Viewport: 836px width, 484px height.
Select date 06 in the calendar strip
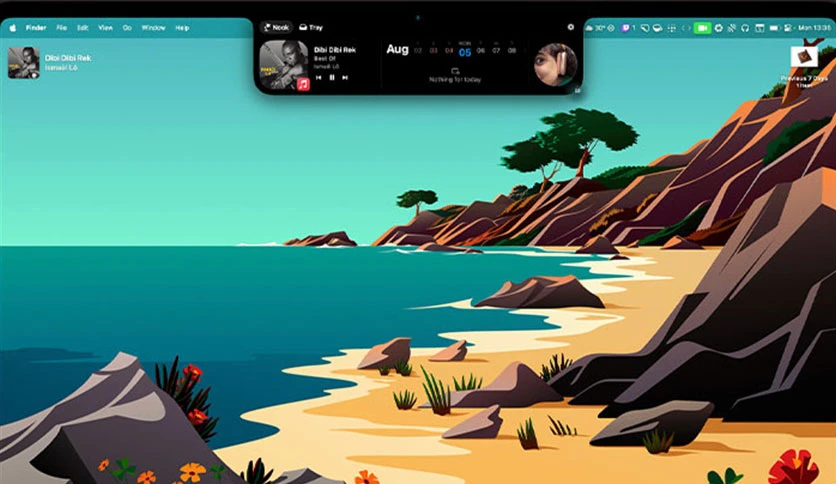pos(481,51)
